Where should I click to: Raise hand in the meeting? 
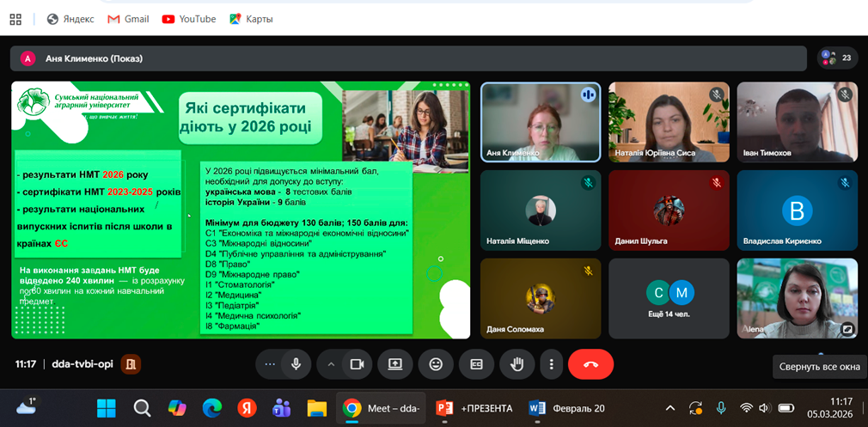pyautogui.click(x=517, y=363)
